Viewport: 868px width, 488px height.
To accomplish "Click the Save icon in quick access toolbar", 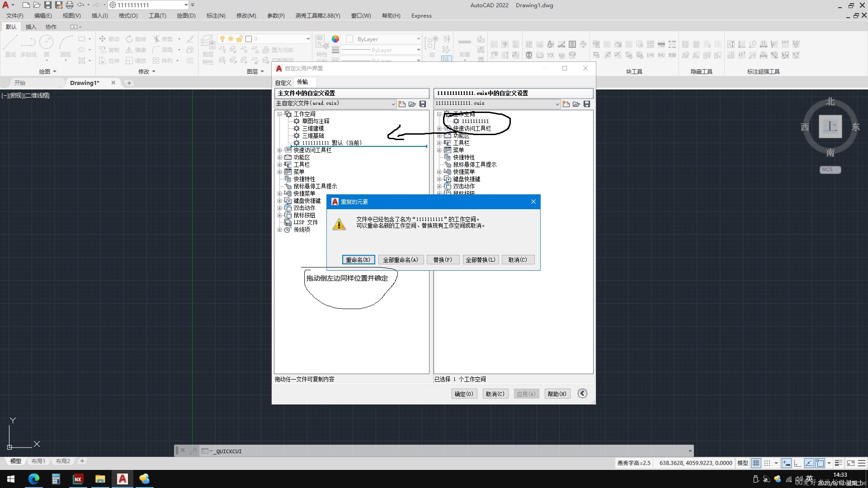I will tap(47, 5).
